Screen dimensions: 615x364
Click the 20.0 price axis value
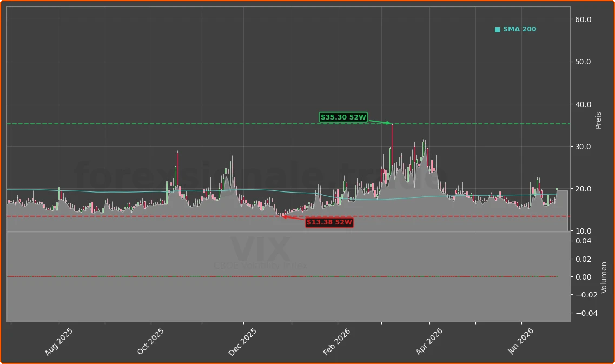coord(583,189)
